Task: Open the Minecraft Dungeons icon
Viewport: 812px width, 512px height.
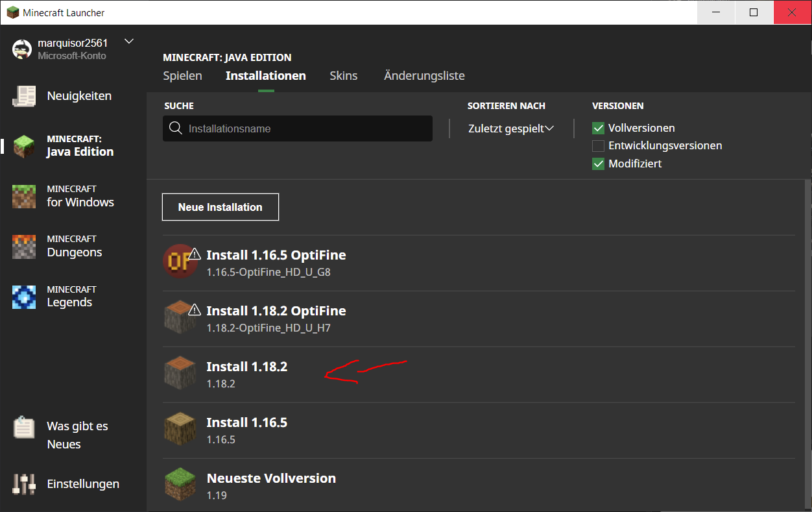Action: click(x=25, y=246)
